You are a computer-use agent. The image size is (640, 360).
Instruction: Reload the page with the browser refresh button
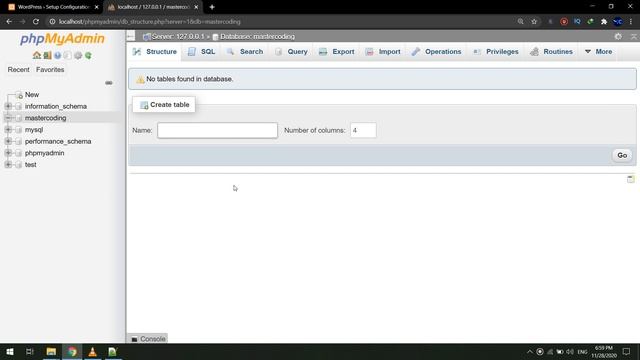click(x=36, y=22)
